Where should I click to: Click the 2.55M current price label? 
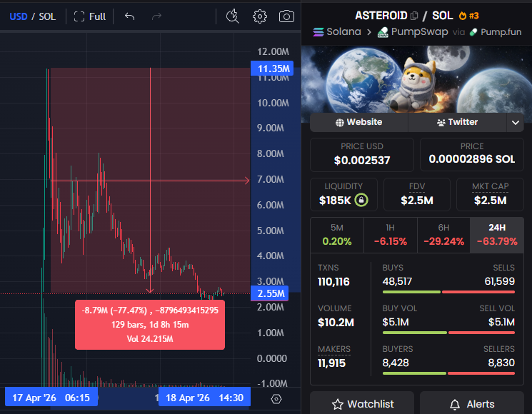point(269,293)
